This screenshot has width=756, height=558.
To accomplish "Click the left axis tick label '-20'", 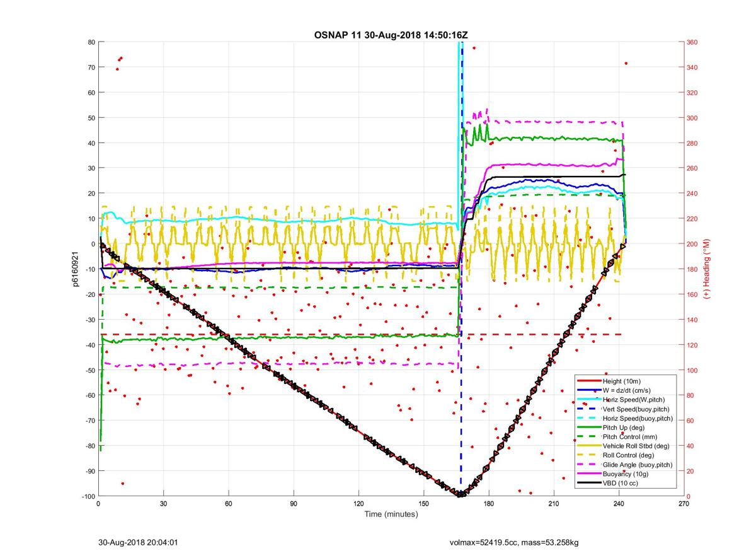I will tap(90, 294).
